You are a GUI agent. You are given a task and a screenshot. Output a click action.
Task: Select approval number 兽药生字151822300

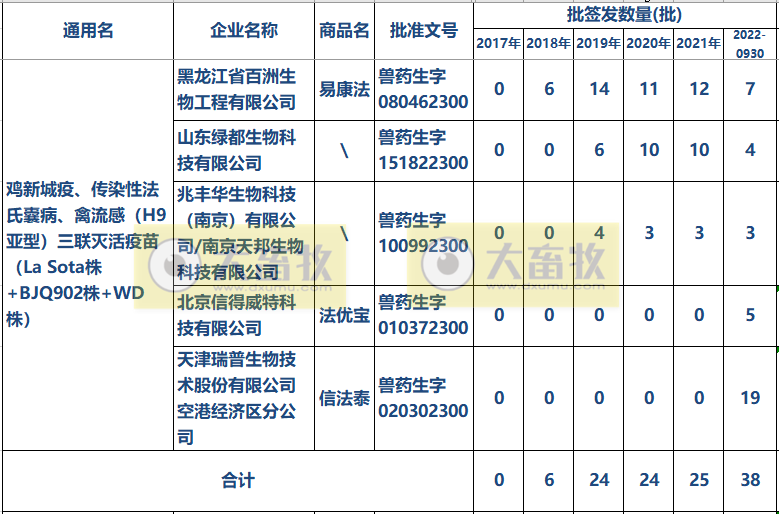(x=424, y=150)
